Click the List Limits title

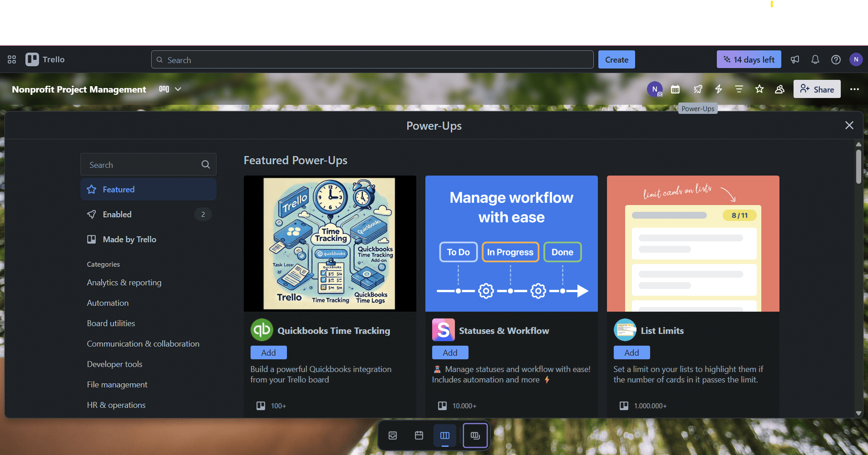point(662,330)
